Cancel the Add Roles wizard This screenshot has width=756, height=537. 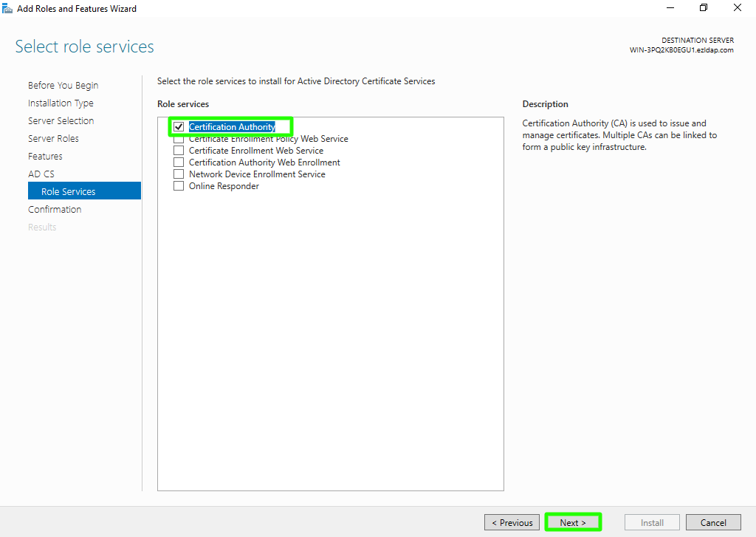pos(712,523)
